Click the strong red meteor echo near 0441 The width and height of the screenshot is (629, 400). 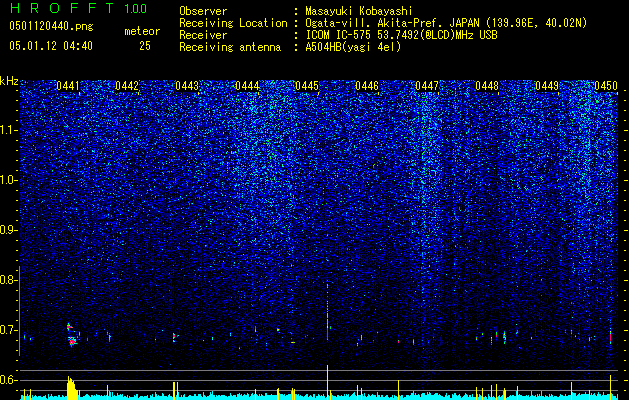[x=72, y=341]
